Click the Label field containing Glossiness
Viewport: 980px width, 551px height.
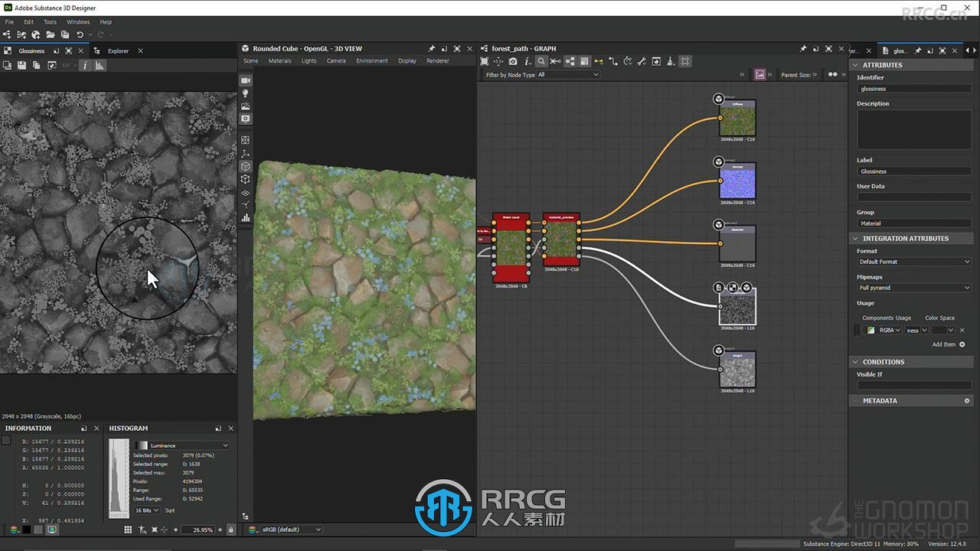[x=914, y=171]
